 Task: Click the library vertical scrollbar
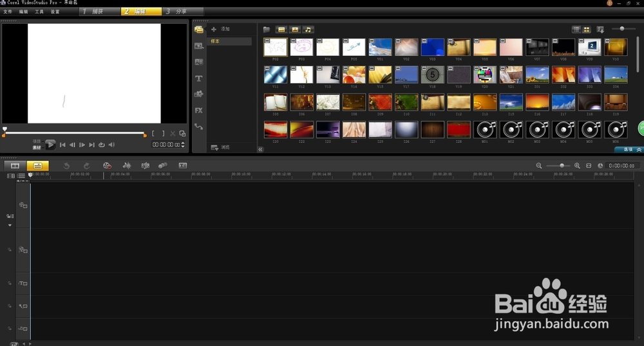pyautogui.click(x=638, y=54)
